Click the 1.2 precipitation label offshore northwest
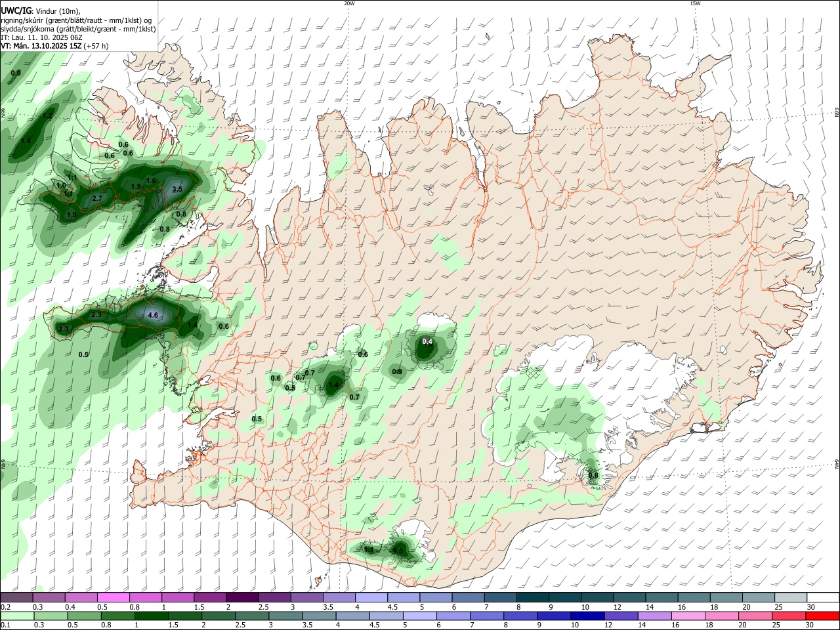This screenshot has width=840, height=630. coord(47,115)
